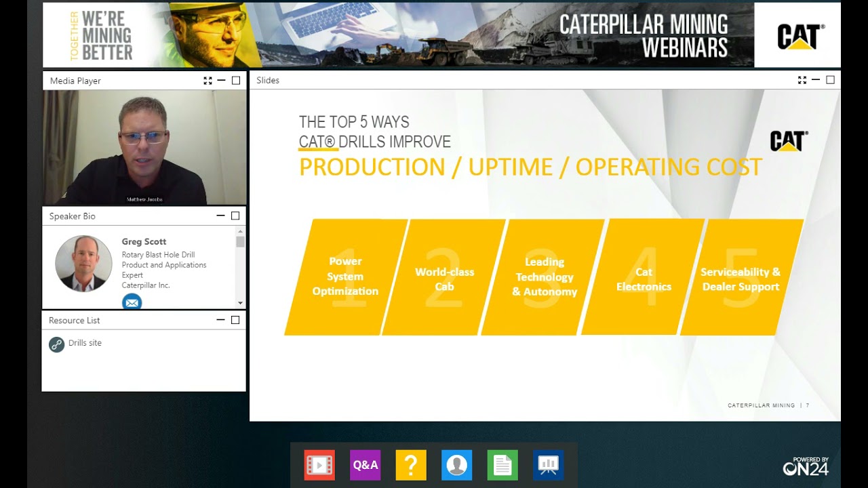Click the Powered by ON24 logo
The height and width of the screenshot is (488, 868).
[x=807, y=466]
